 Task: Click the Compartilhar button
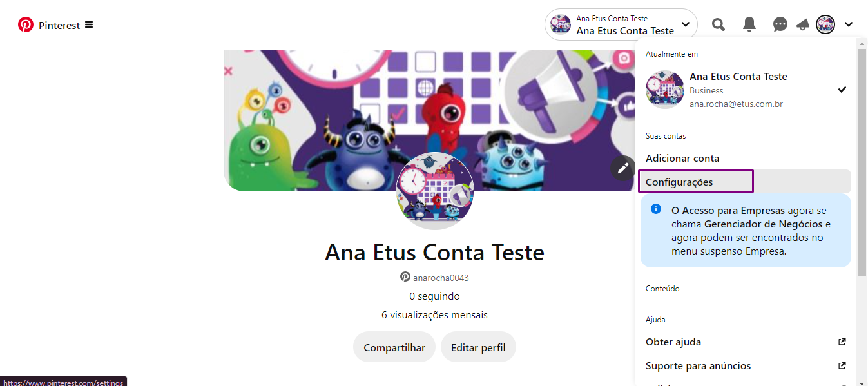tap(394, 347)
